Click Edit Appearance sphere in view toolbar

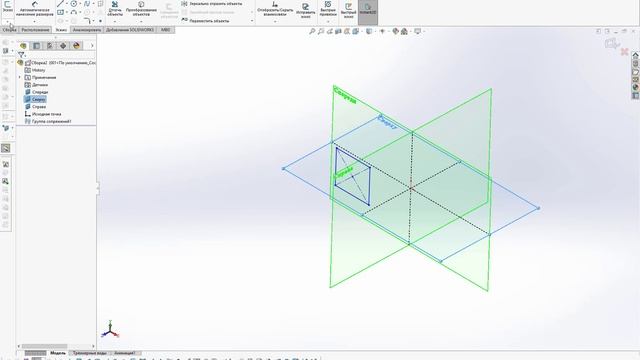coord(395,31)
